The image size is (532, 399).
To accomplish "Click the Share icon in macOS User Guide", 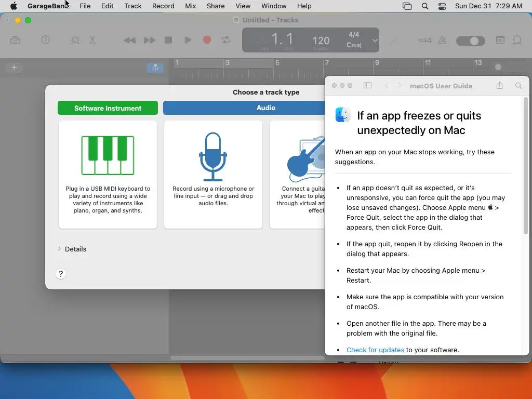I will (x=499, y=85).
